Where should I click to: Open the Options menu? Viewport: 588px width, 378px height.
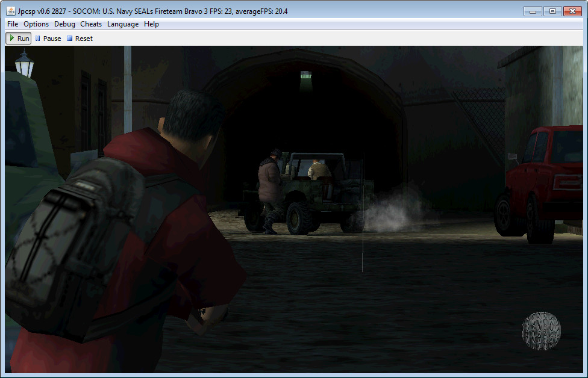(36, 24)
